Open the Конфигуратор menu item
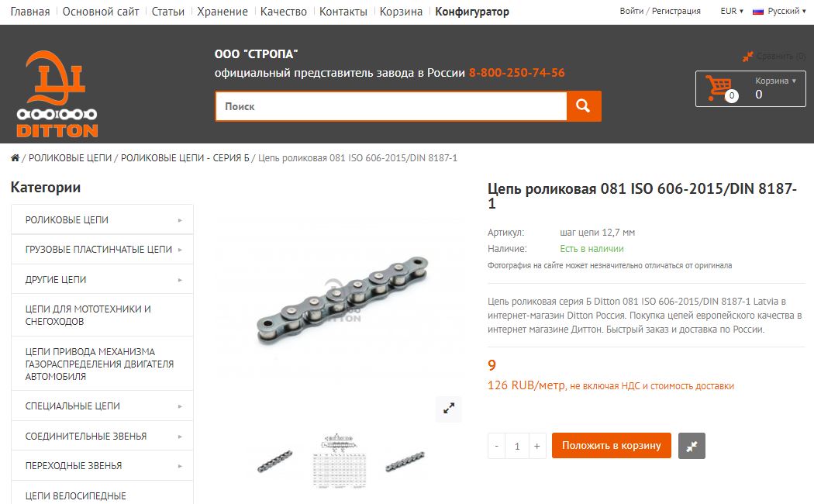The height and width of the screenshot is (504, 814). [472, 12]
